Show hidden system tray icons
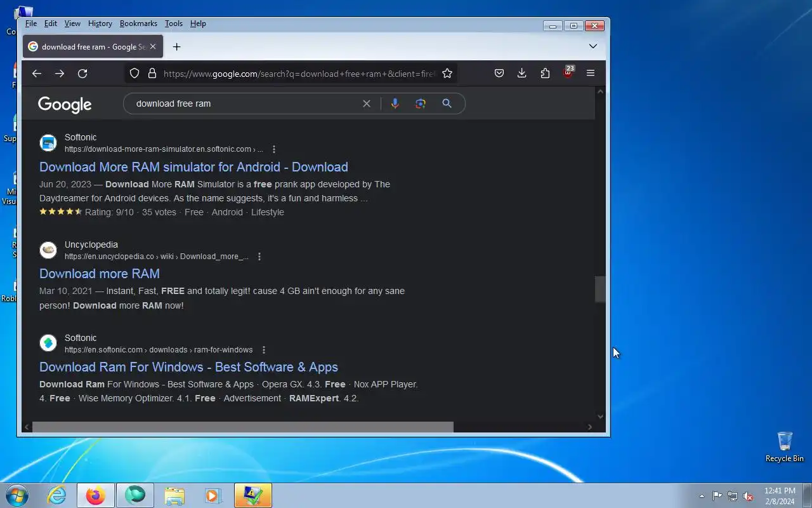The height and width of the screenshot is (508, 812). (702, 496)
